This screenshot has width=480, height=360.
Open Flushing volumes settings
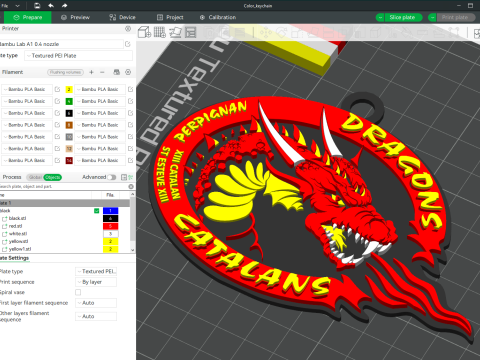click(65, 72)
